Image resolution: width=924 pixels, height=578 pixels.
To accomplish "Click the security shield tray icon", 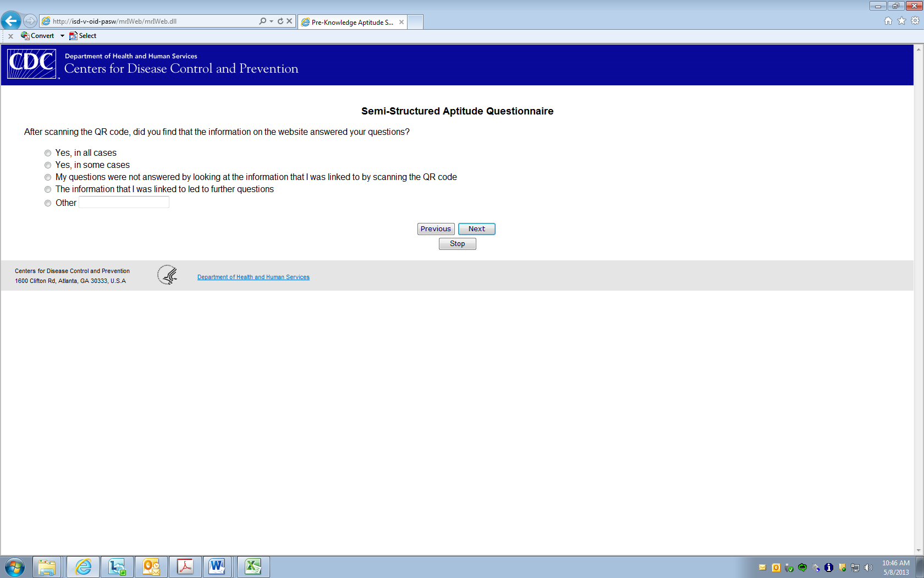I will pos(842,568).
